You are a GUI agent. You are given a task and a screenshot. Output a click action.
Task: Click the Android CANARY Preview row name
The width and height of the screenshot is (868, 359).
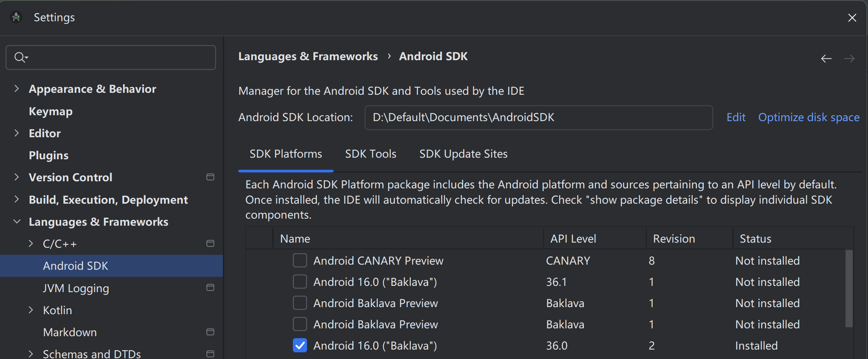378,261
